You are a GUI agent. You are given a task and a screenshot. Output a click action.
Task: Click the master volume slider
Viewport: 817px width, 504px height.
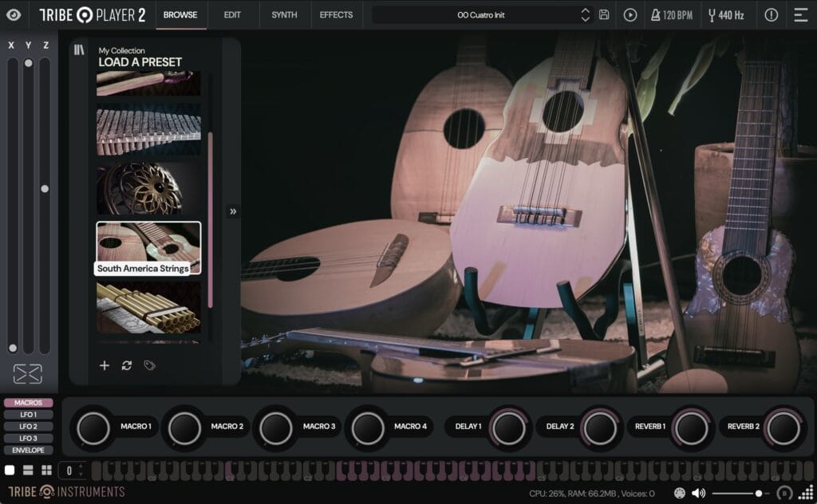point(740,493)
